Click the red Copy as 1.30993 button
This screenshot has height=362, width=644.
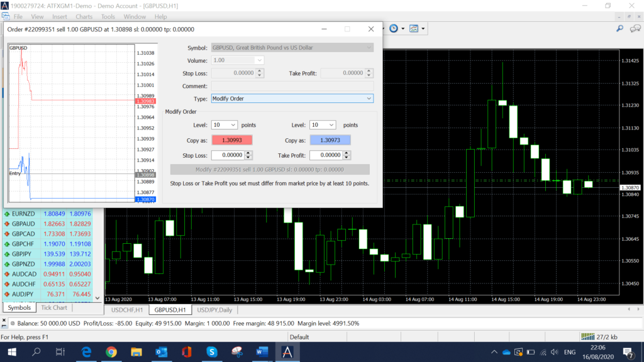coord(232,140)
